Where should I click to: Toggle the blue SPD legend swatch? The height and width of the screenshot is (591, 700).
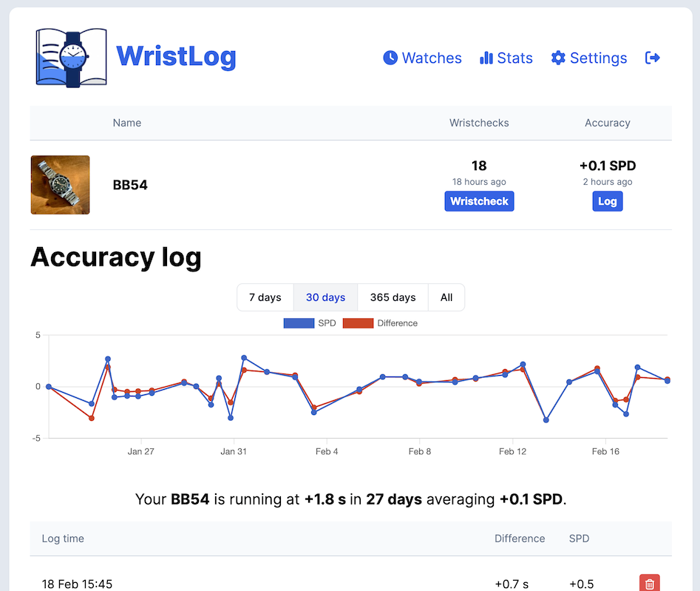point(298,323)
